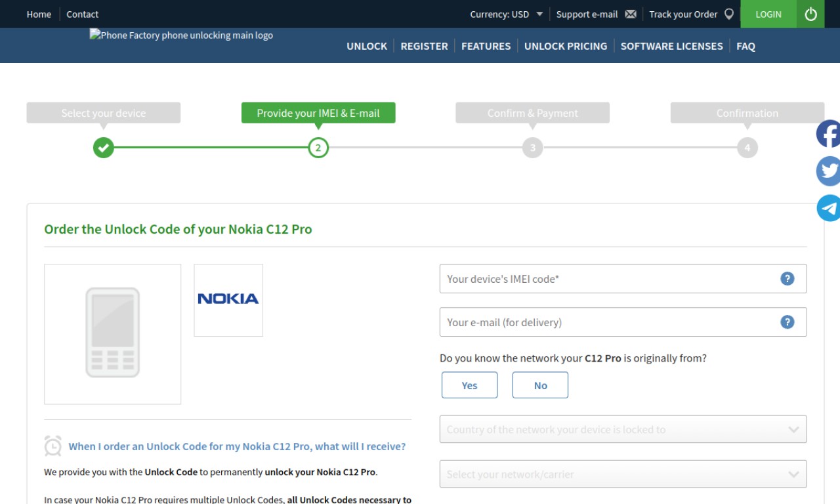Open the UNLOCK PRICING menu item
The image size is (840, 504).
point(566,46)
